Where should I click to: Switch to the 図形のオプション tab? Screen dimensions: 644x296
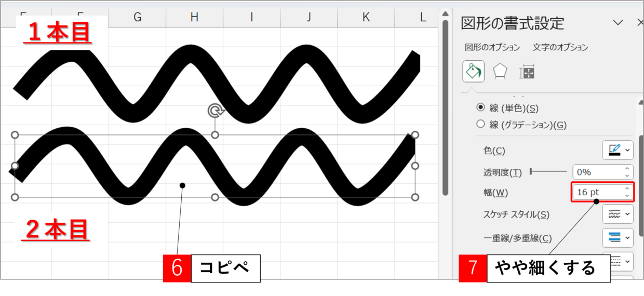[492, 47]
